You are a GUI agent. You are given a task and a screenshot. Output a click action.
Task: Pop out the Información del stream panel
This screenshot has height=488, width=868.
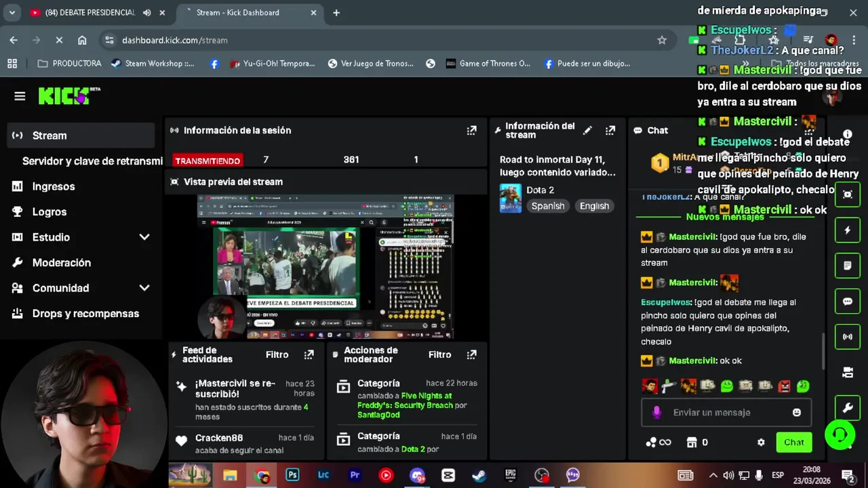610,130
